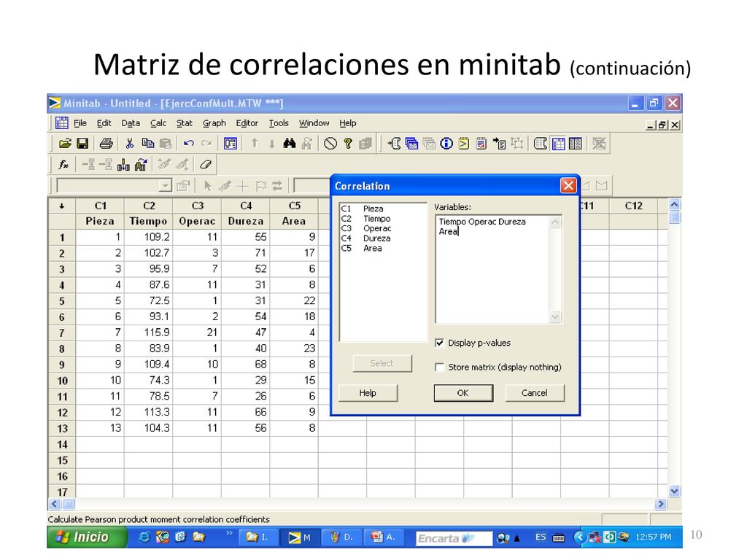Image resolution: width=747 pixels, height=560 pixels.
Task: Open the Inicio start menu
Action: 86,537
